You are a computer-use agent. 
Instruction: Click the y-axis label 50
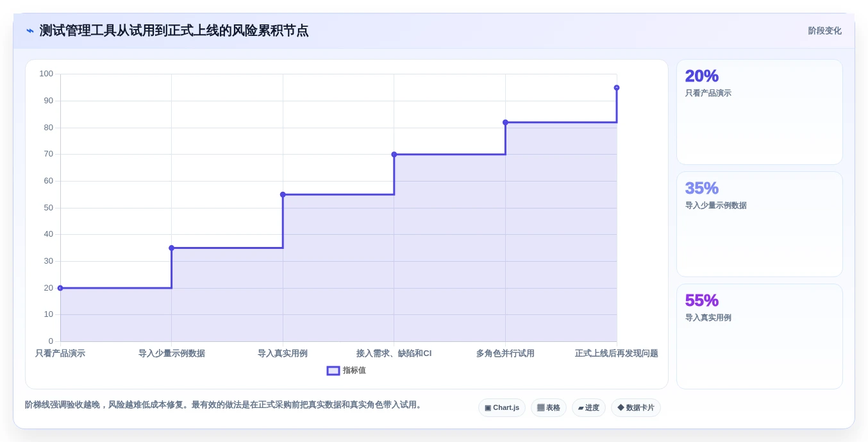pyautogui.click(x=49, y=208)
